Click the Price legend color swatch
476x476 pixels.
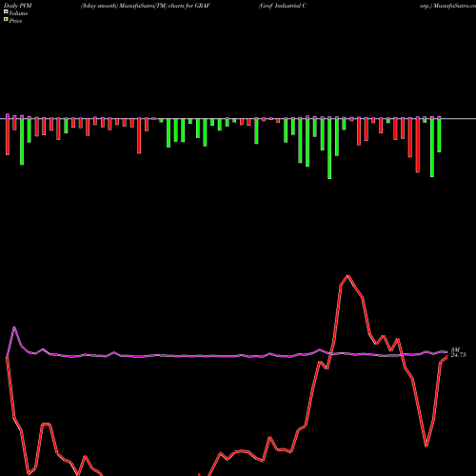[x=6, y=20]
